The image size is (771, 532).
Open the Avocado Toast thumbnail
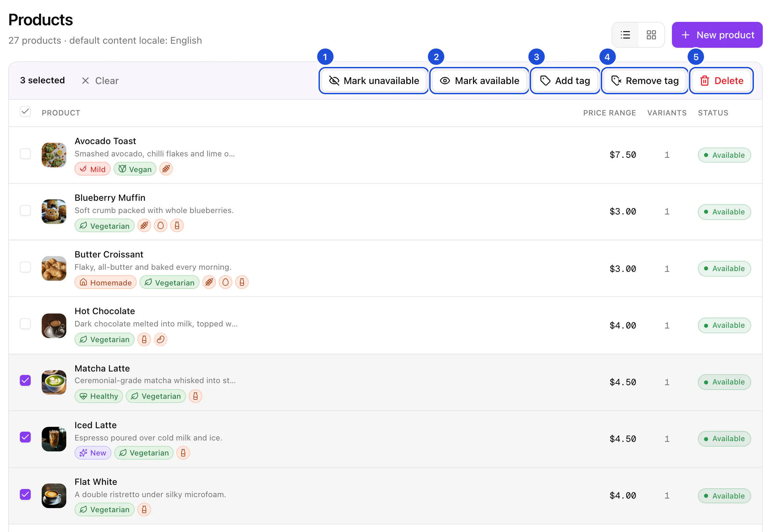coord(54,155)
